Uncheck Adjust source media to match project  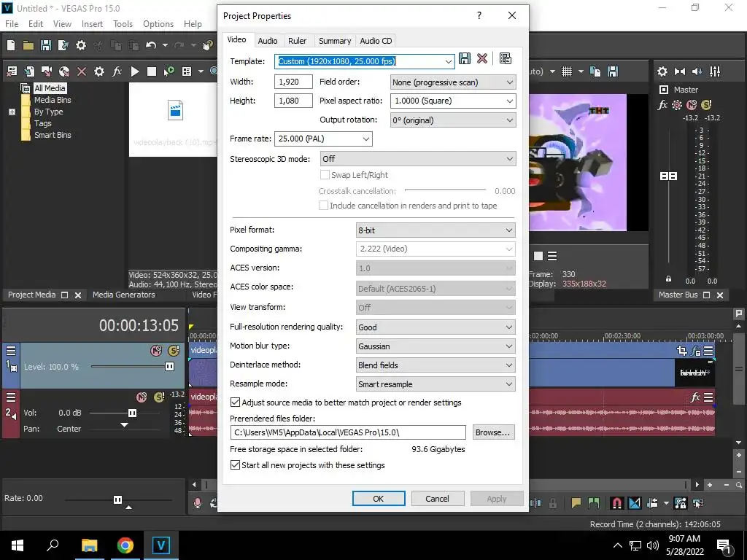click(x=235, y=402)
